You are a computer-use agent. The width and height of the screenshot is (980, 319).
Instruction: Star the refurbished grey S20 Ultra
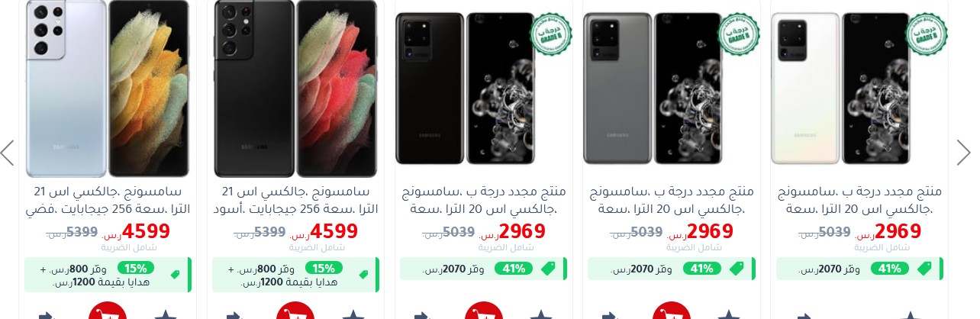(x=729, y=314)
